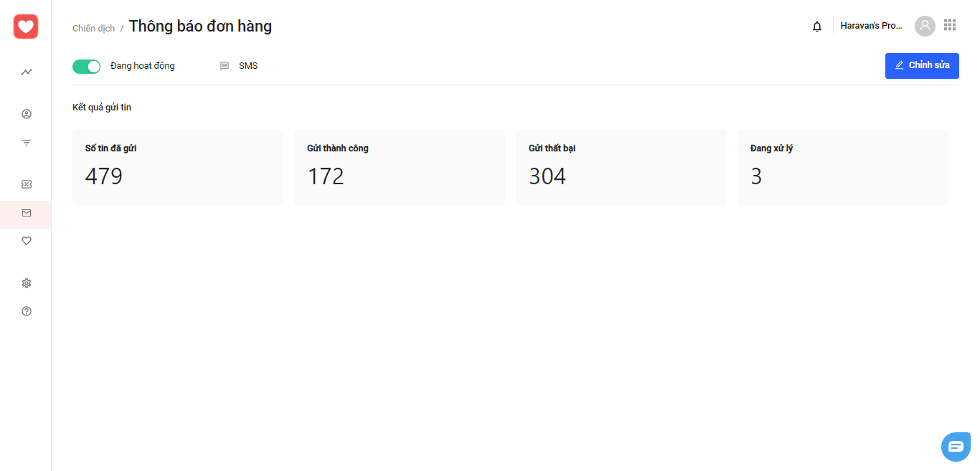
Task: Select the envelope campaigns sidebar icon
Action: click(x=27, y=213)
